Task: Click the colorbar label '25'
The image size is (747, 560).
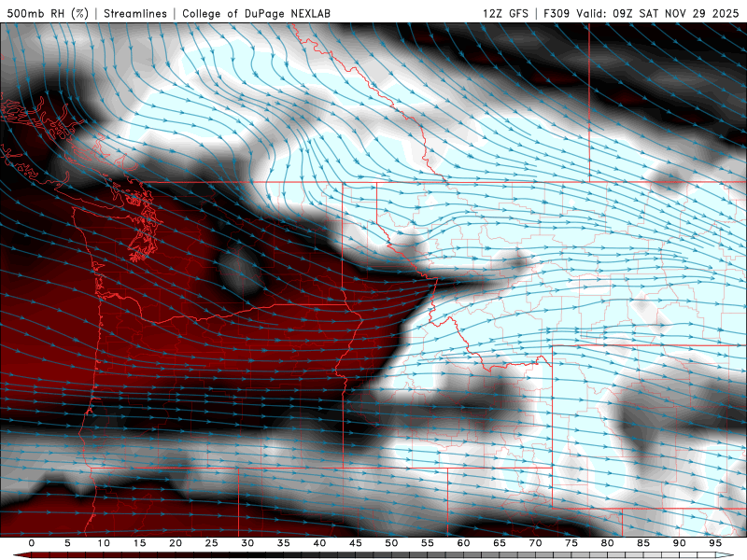Action: [212, 543]
